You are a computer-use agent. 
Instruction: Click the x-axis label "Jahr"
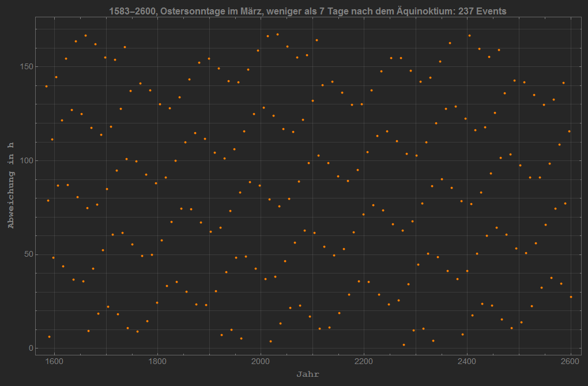[307, 374]
